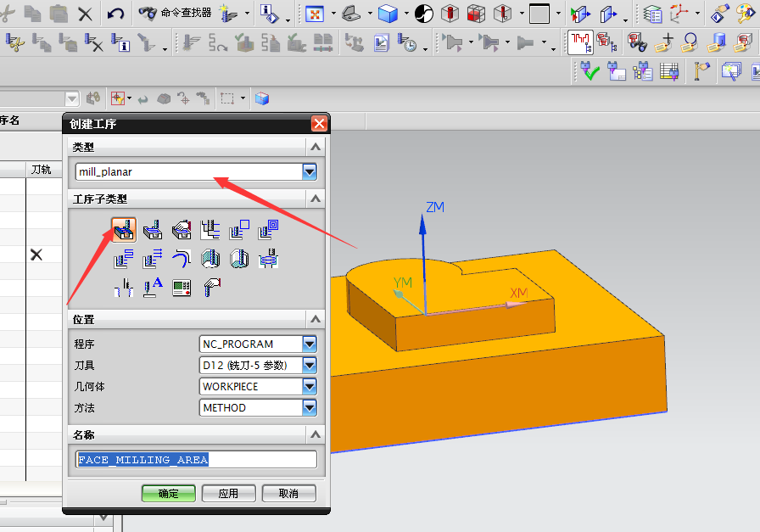760x532 pixels.
Task: Select the Planar Profile subtype icon
Action: click(239, 230)
